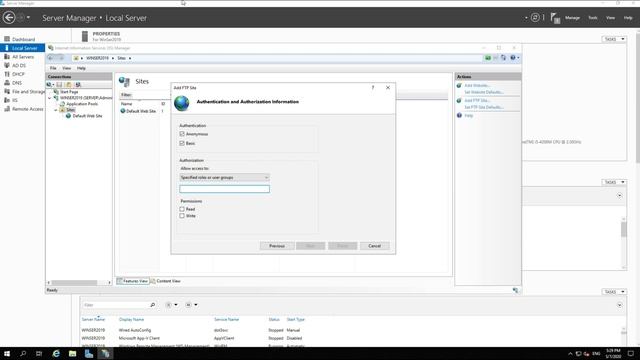Click Add Website action link
Screen dimensions: 640x360
477,86
